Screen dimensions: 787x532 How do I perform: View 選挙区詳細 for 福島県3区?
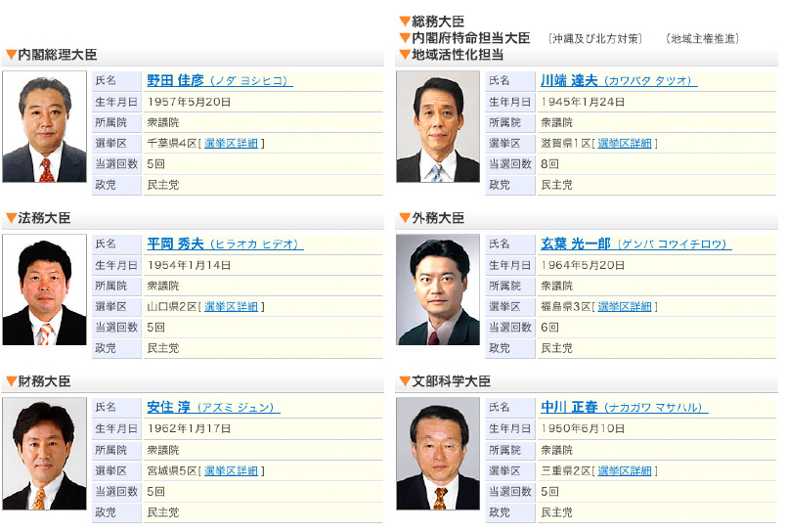(625, 306)
